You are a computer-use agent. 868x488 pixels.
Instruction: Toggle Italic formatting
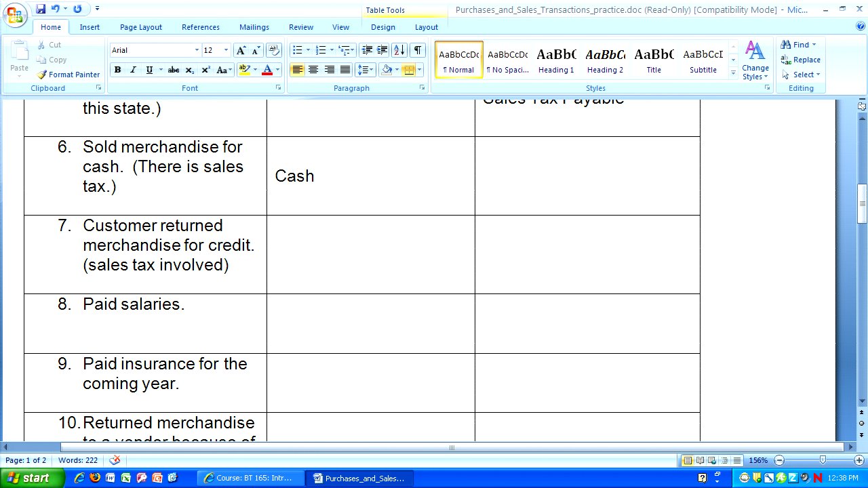133,70
